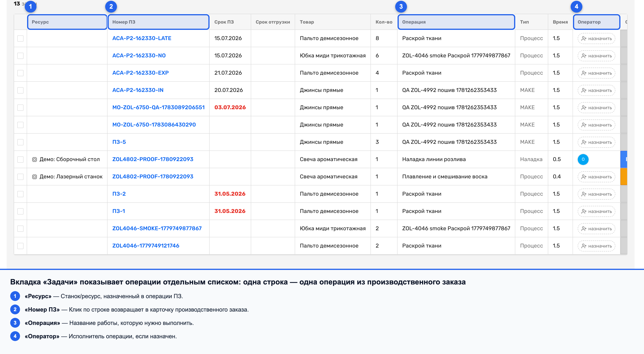644x354 pixels.
Task: Click назначить in the ПЗ-1 row
Action: click(x=596, y=211)
